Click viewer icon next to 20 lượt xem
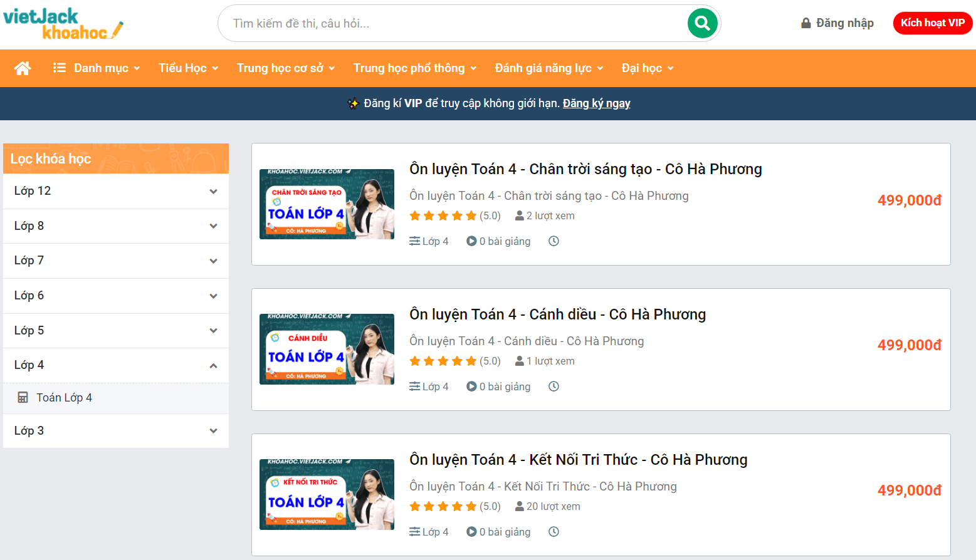 pyautogui.click(x=520, y=506)
